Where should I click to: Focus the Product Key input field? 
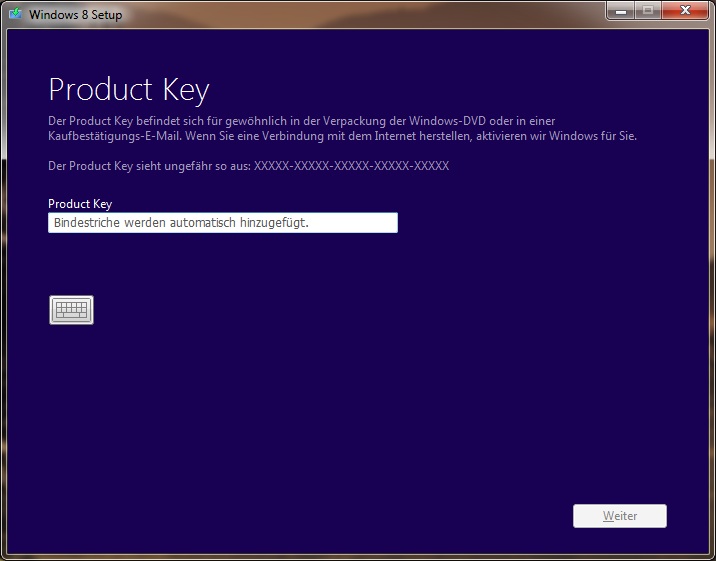point(222,223)
